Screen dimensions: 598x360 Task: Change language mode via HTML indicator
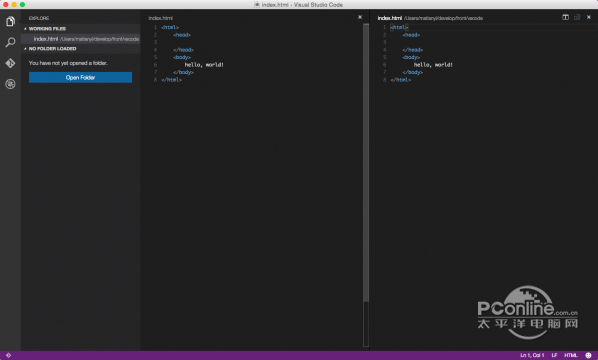(x=571, y=355)
